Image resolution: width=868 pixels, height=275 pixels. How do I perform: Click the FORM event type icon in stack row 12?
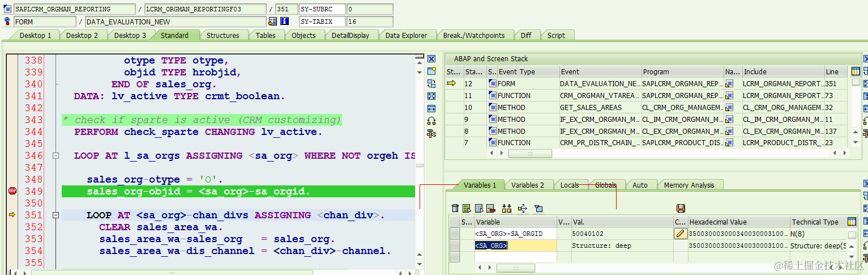tap(493, 83)
